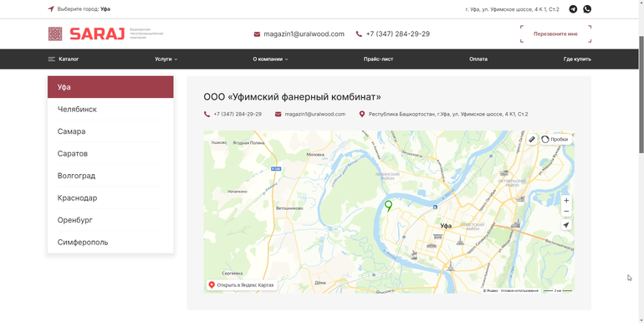Image resolution: width=644 pixels, height=323 pixels.
Task: Open city selector showing Уфа
Action: coord(105,9)
